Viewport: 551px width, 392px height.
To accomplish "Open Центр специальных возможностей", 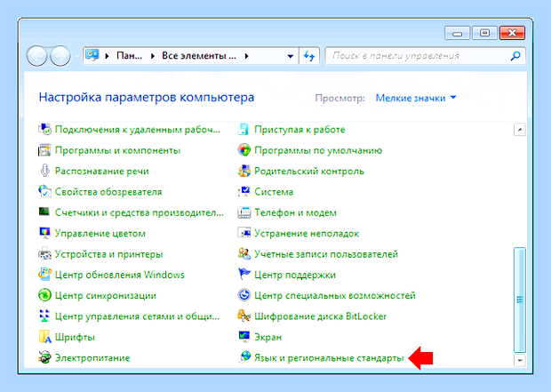I will click(x=334, y=296).
